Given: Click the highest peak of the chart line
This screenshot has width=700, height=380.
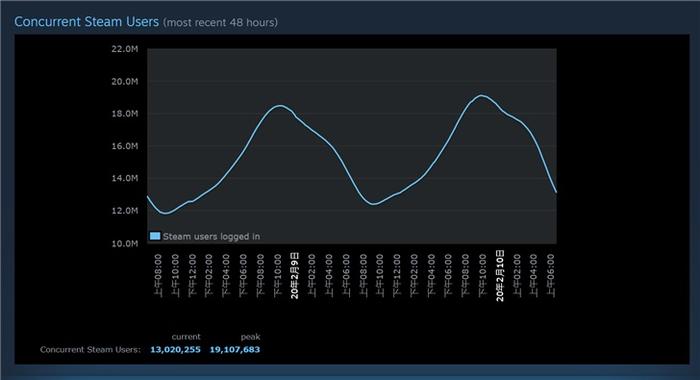Looking at the screenshot, I should pyautogui.click(x=481, y=95).
